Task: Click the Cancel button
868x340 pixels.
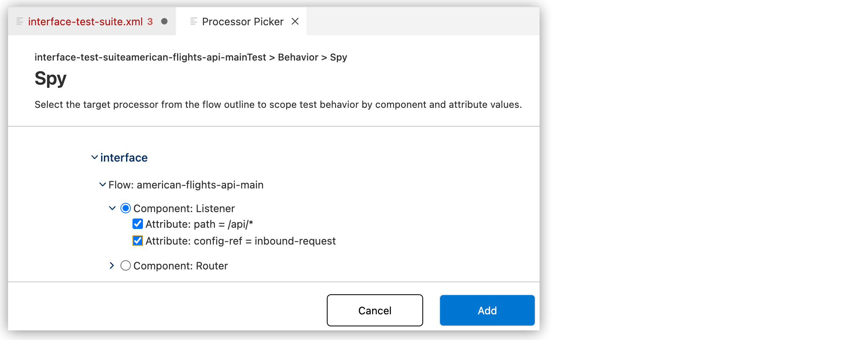Action: 375,310
